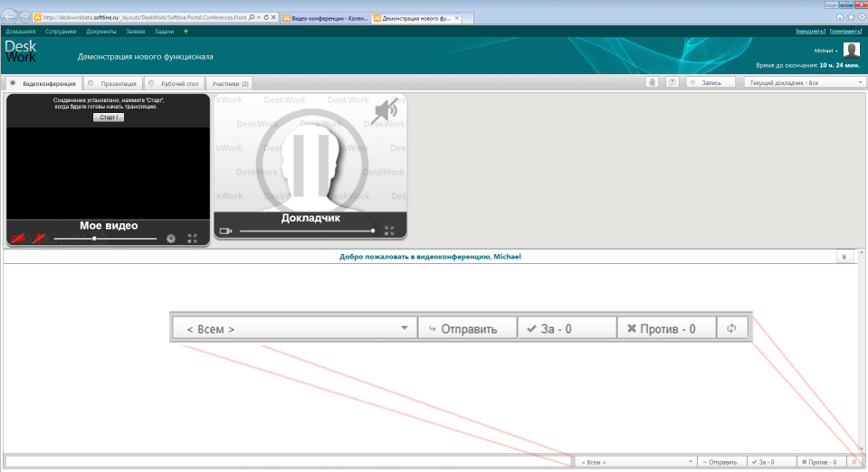868x472 pixels.
Task: Go back with the browser back arrow
Action: 9,17
